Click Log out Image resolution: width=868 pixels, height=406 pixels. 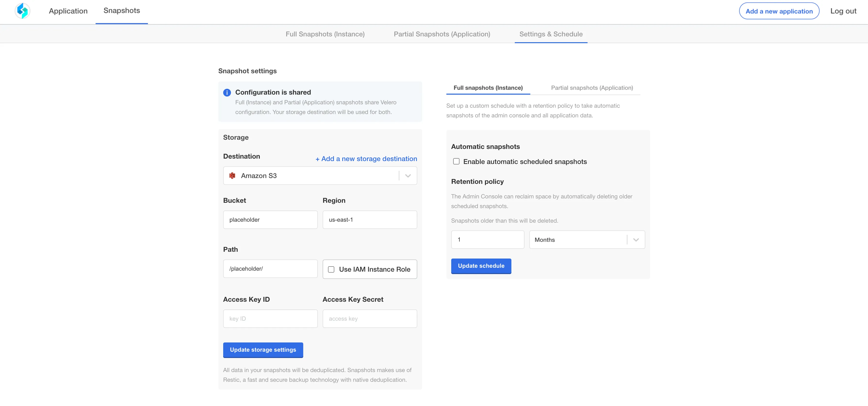pos(843,11)
